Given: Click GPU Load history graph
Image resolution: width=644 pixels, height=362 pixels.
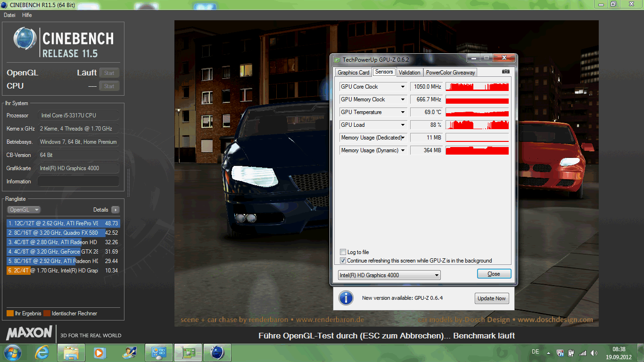Looking at the screenshot, I should tap(477, 125).
